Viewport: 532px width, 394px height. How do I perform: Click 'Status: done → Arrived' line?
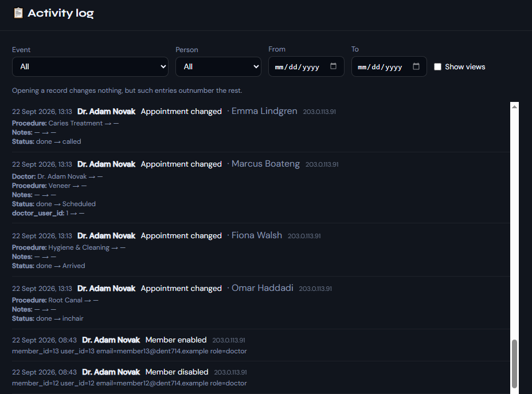(x=49, y=266)
